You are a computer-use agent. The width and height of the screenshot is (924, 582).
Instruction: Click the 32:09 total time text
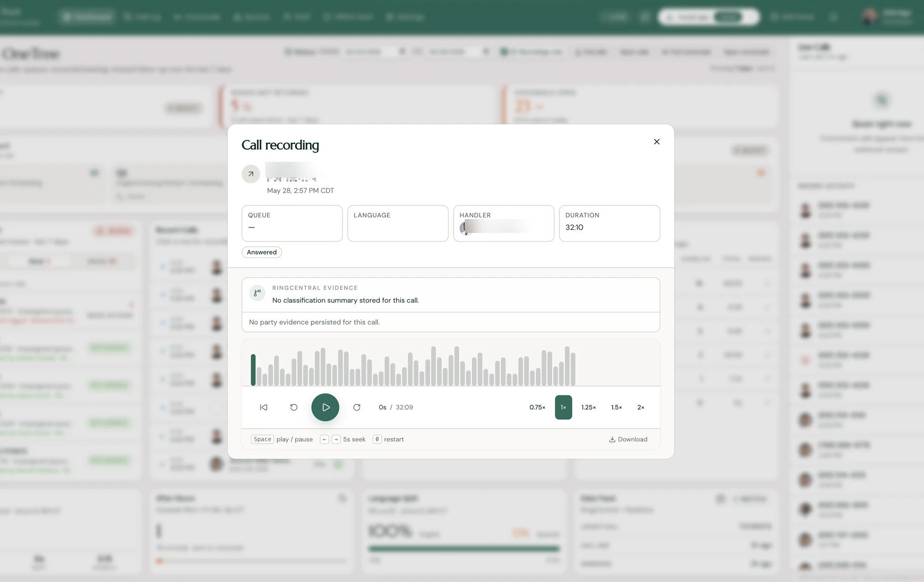click(x=404, y=407)
